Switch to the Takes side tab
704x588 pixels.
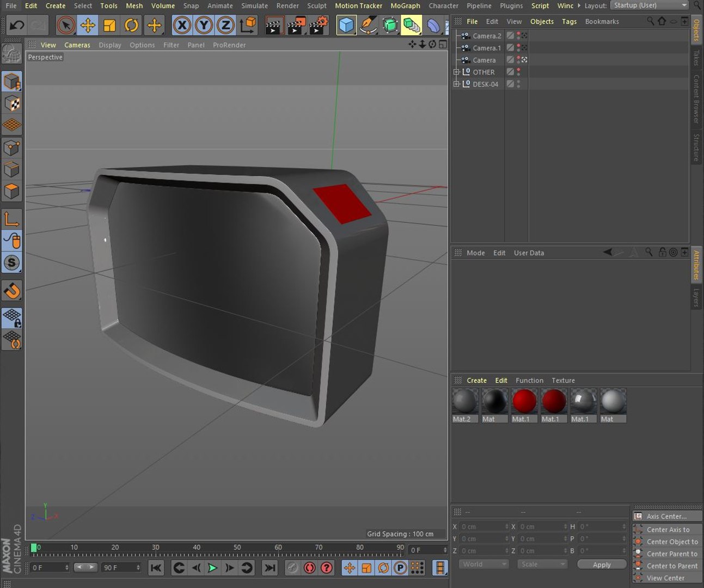[696, 58]
